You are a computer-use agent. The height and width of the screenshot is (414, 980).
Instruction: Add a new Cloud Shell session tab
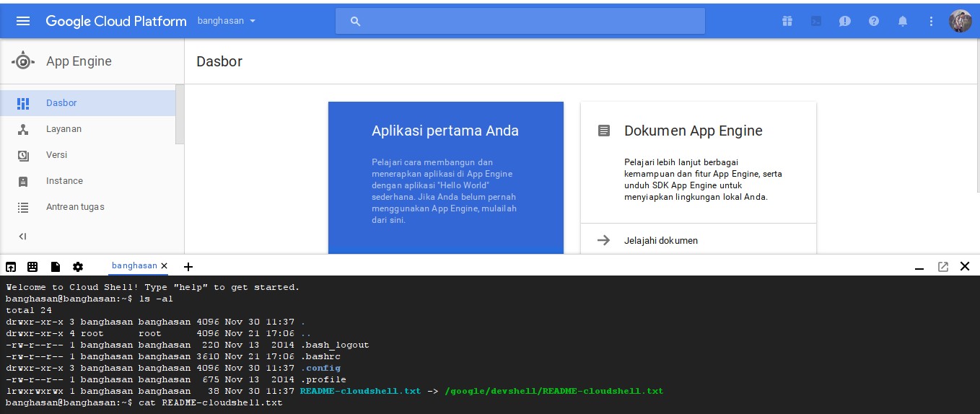pyautogui.click(x=188, y=267)
